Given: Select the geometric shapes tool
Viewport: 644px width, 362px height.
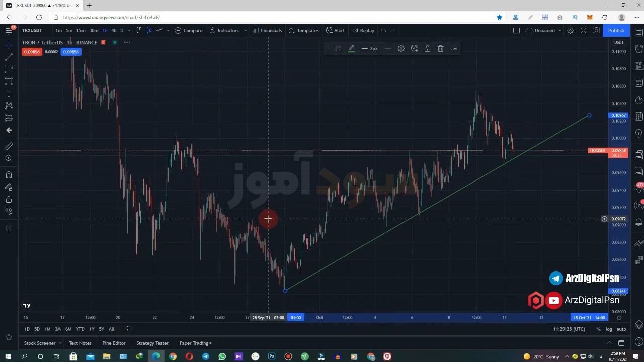Looking at the screenshot, I should 9,81.
